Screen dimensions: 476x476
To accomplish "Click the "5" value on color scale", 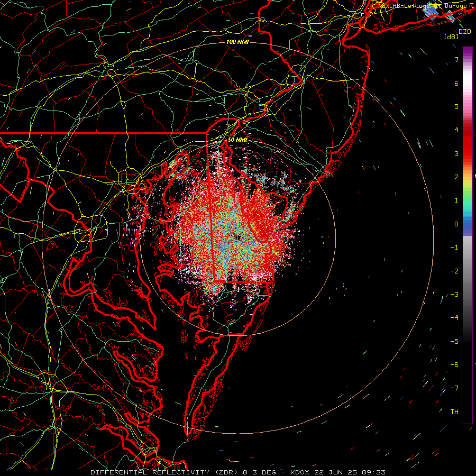I will pyautogui.click(x=456, y=106).
